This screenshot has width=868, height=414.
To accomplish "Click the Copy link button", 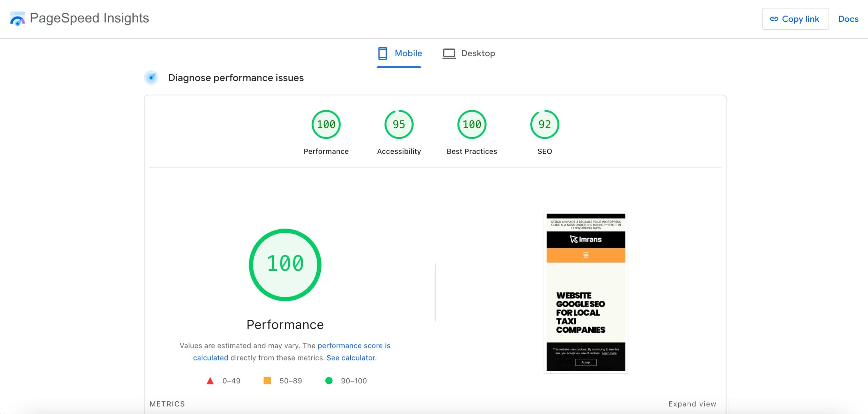I will coord(795,19).
